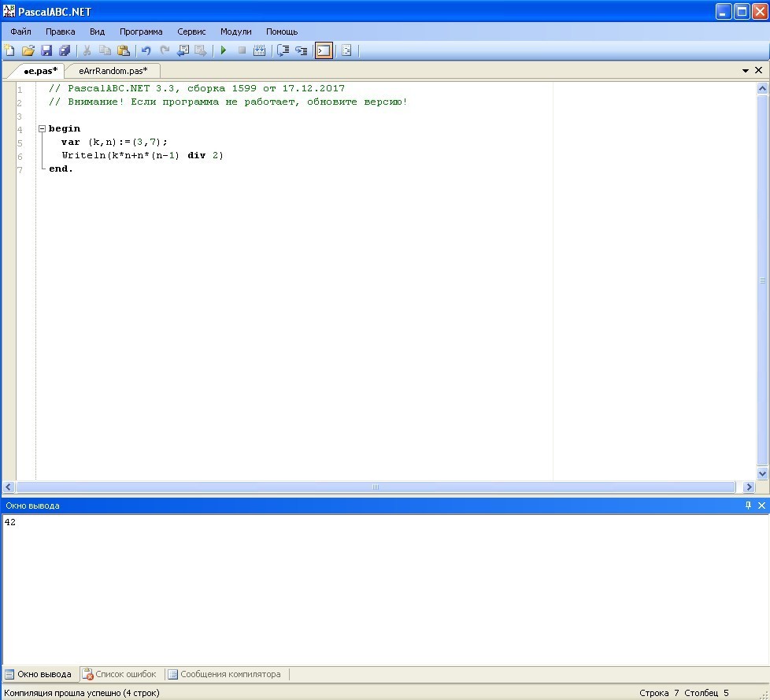Toggle the output window toolbar button

324,50
